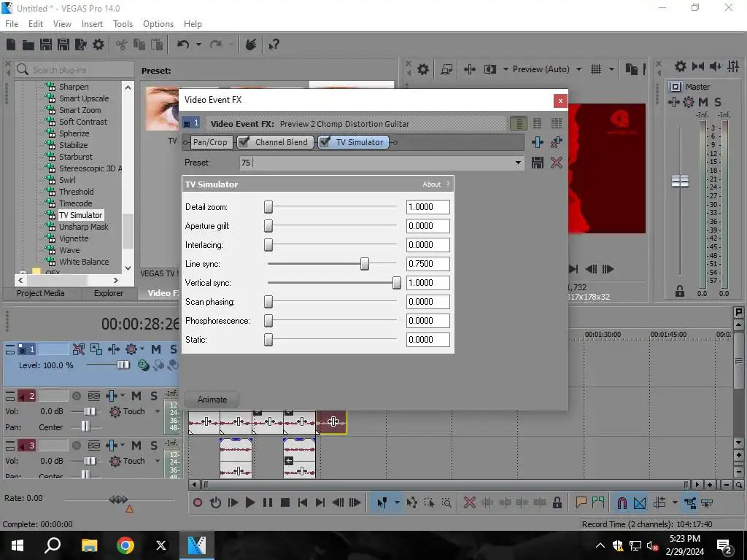Open track 3 Touch automation dropdown
Image resolution: width=747 pixels, height=560 pixels.
tap(158, 461)
